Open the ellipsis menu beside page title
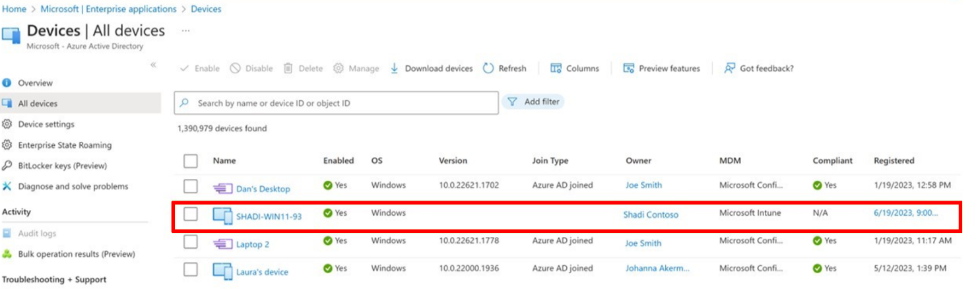Image resolution: width=980 pixels, height=289 pixels. [x=186, y=31]
